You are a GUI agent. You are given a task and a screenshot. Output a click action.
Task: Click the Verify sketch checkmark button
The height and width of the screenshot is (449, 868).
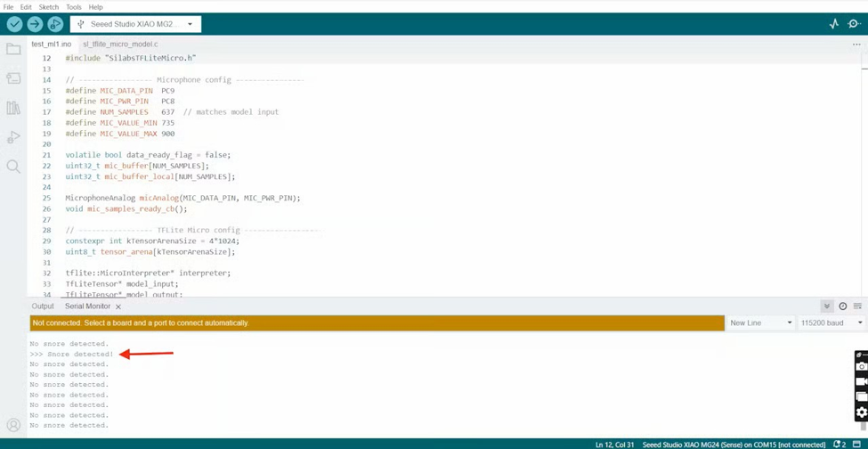click(x=15, y=24)
